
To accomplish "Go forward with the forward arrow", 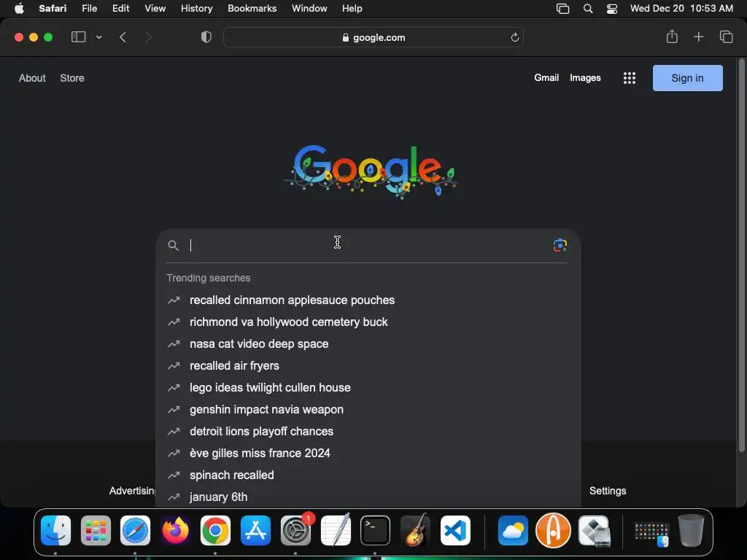I will (x=148, y=37).
